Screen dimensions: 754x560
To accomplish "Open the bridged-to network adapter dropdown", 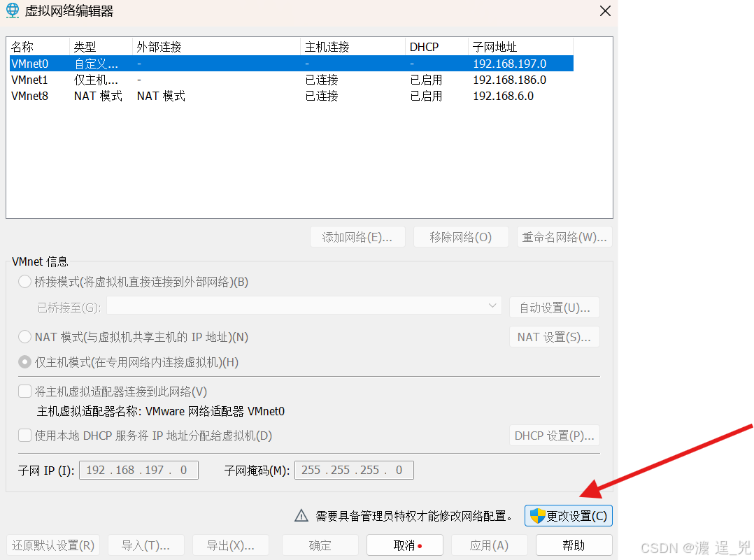I will click(x=492, y=306).
